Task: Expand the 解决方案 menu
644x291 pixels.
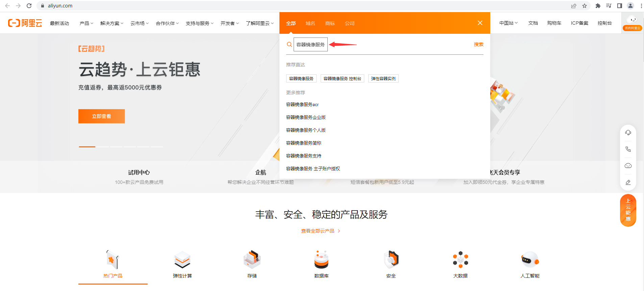Action: pos(112,23)
